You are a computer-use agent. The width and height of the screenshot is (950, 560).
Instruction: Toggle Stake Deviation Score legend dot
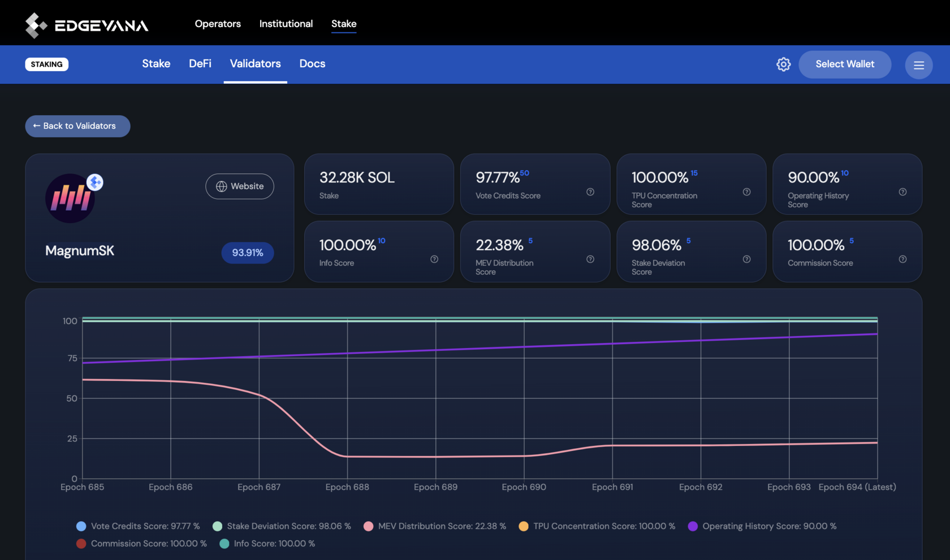217,526
